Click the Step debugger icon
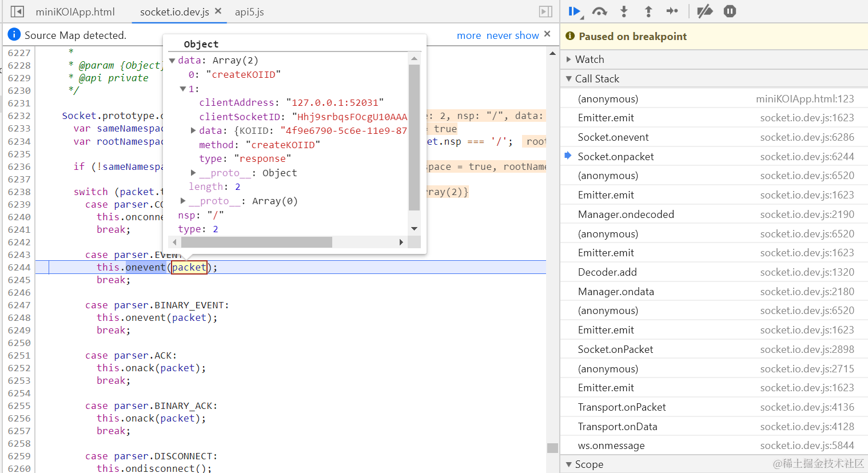Image resolution: width=868 pixels, height=473 pixels. click(x=672, y=11)
